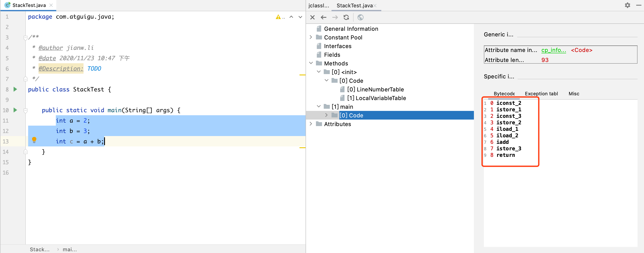The height and width of the screenshot is (253, 644).
Task: Fold the method end marker at line 14
Action: point(26,152)
